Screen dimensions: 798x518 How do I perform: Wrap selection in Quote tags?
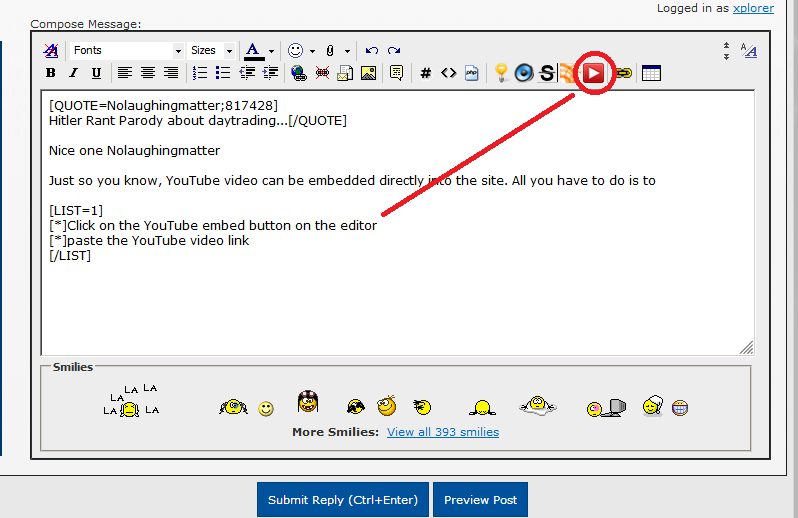tap(396, 73)
